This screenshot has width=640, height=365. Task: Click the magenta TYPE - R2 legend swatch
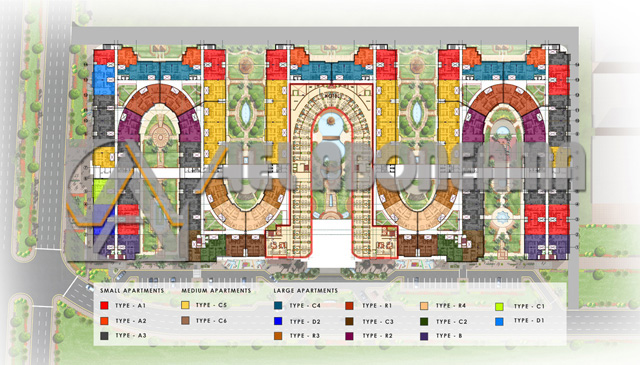(349, 336)
